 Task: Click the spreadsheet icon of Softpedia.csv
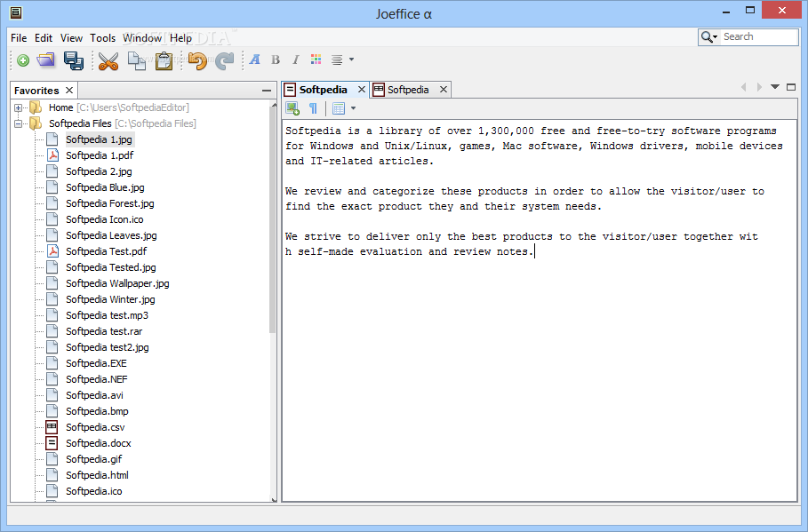click(x=52, y=427)
